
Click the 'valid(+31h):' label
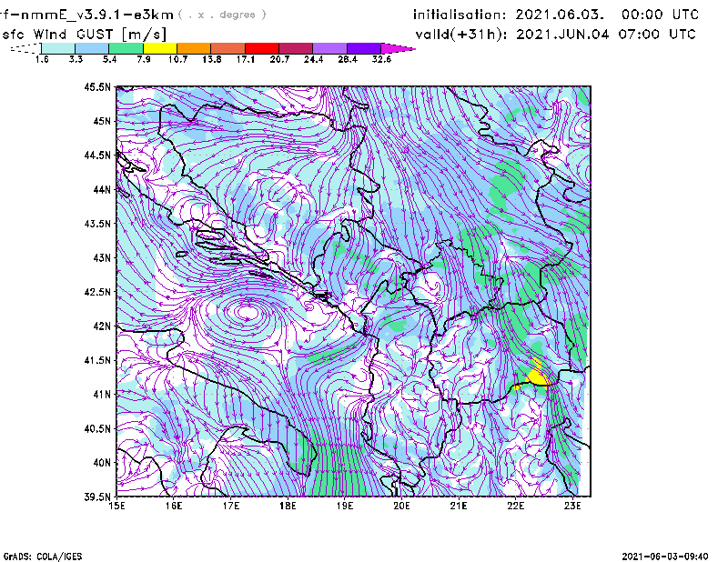coord(460,35)
